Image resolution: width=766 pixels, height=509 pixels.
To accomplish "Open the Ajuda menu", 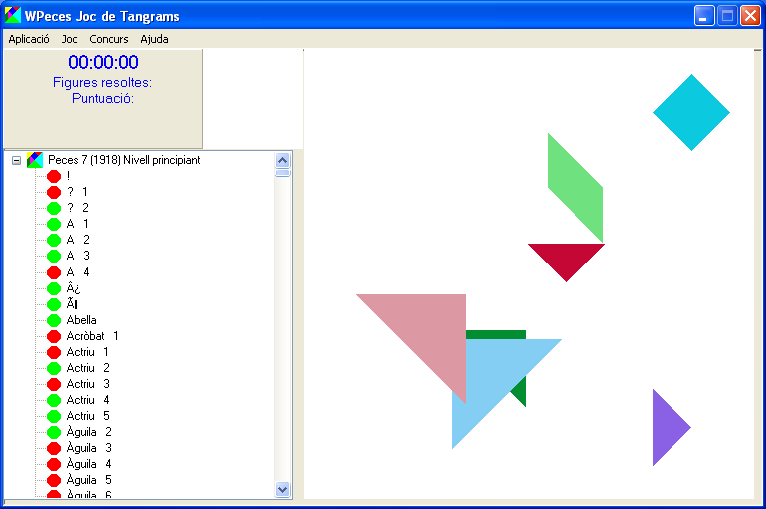I will (x=154, y=39).
